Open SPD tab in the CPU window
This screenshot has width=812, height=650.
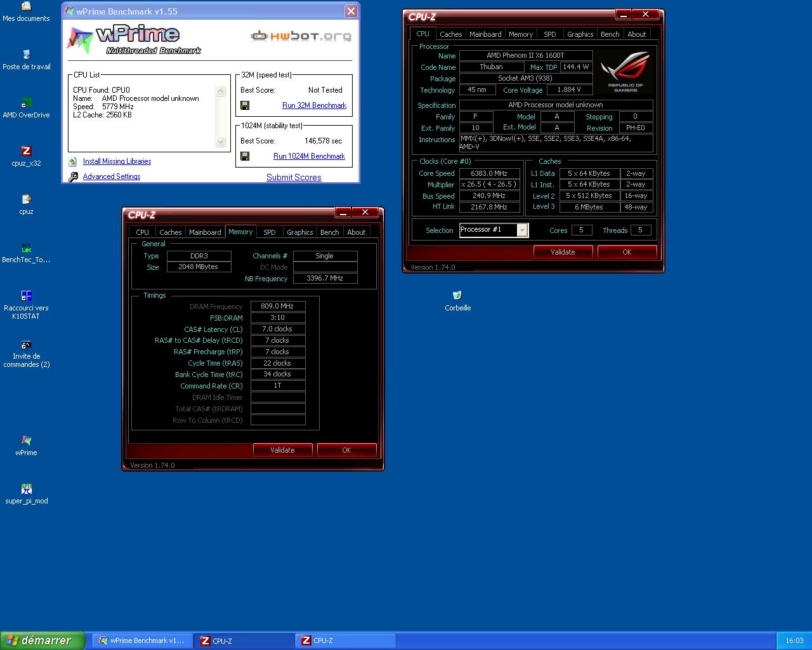[x=550, y=34]
